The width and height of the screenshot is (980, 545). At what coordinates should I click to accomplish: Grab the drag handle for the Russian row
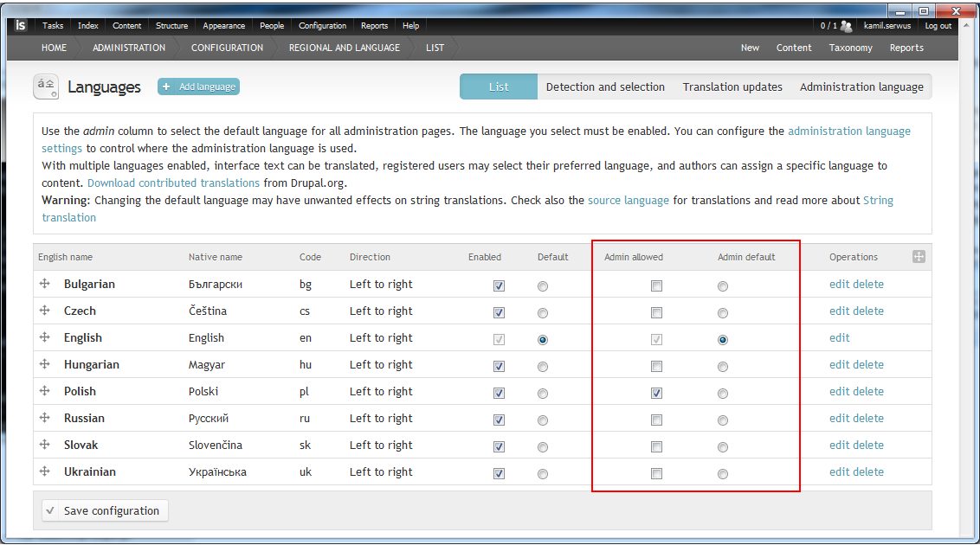tap(45, 418)
